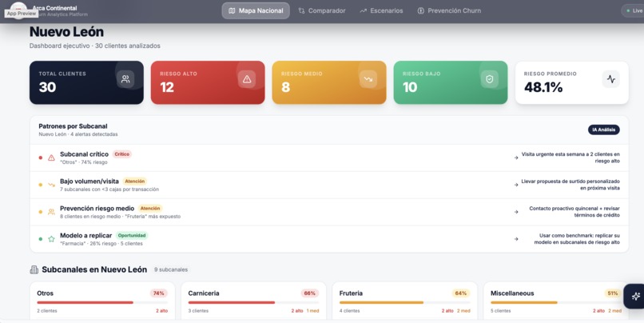Click the 48.1% average risk value
The width and height of the screenshot is (644, 323).
click(543, 87)
